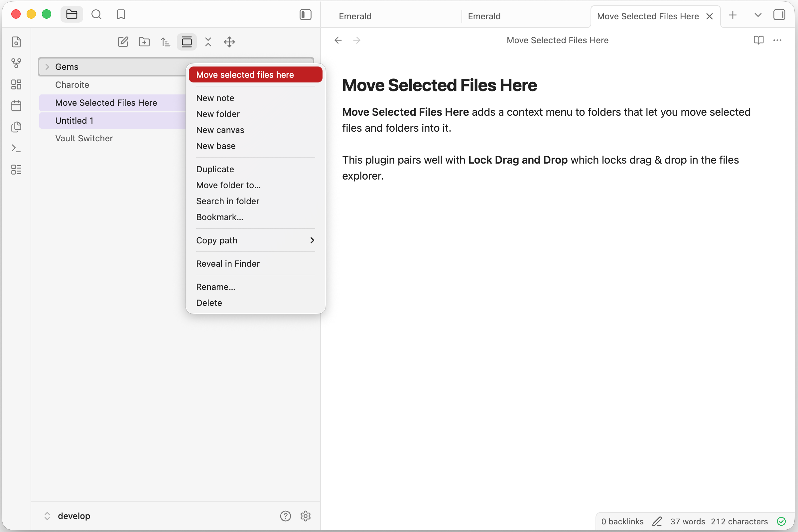Select Charoite note in explorer
This screenshot has height=532, width=798.
pyautogui.click(x=112, y=85)
